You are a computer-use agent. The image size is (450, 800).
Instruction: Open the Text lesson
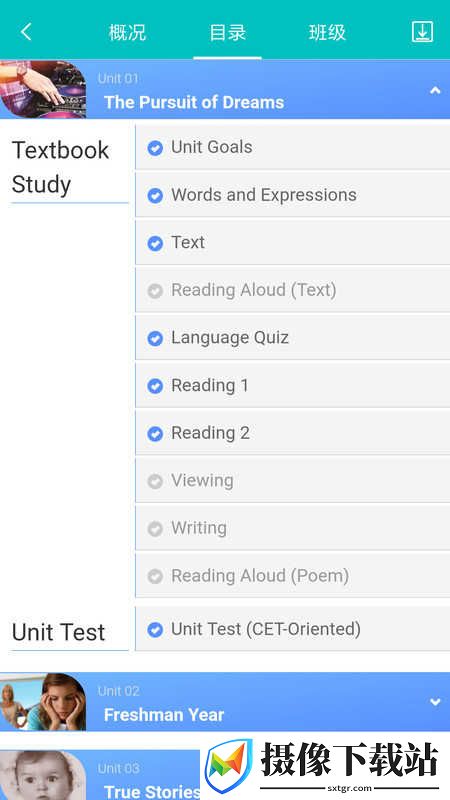coord(292,243)
